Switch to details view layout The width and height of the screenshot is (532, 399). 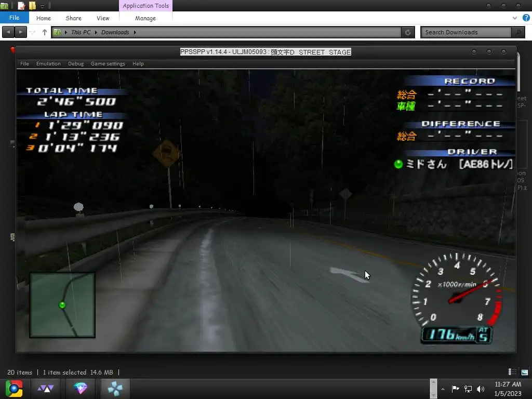(x=512, y=372)
